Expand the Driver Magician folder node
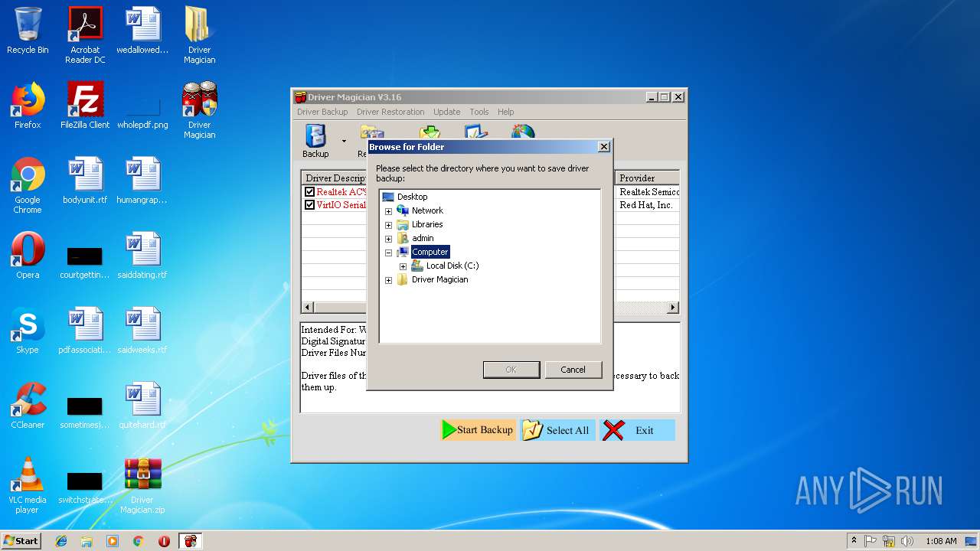Image resolution: width=980 pixels, height=551 pixels. tap(388, 280)
